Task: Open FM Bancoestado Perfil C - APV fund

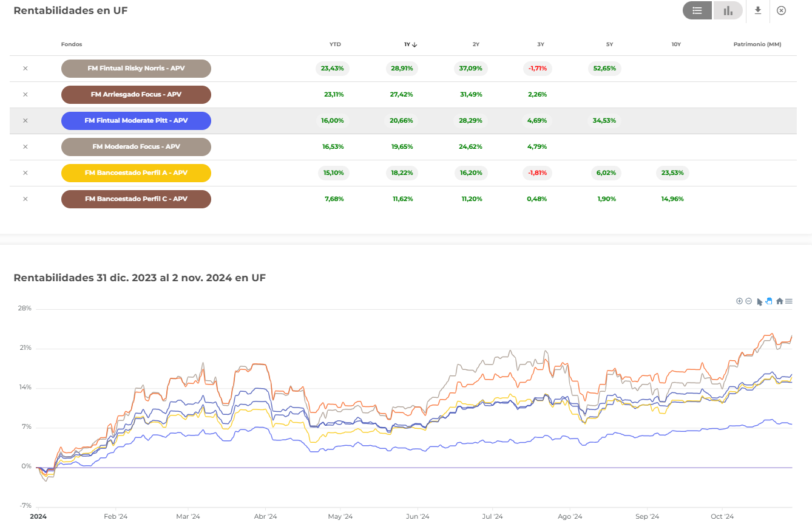Action: pyautogui.click(x=136, y=199)
